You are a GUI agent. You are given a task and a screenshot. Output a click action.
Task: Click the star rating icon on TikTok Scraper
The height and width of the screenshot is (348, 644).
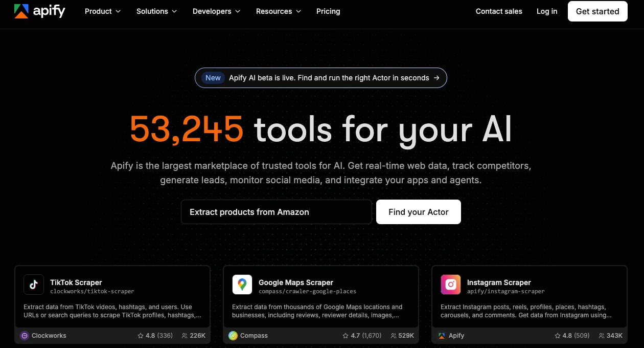141,336
